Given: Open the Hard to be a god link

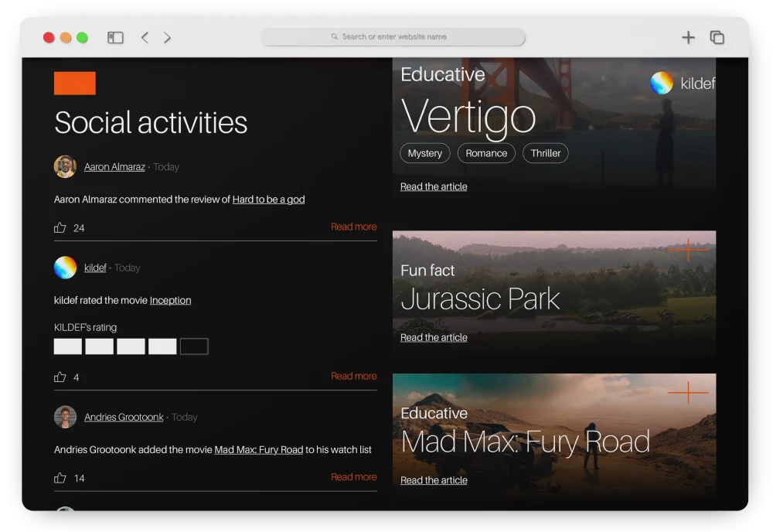Looking at the screenshot, I should [x=268, y=199].
